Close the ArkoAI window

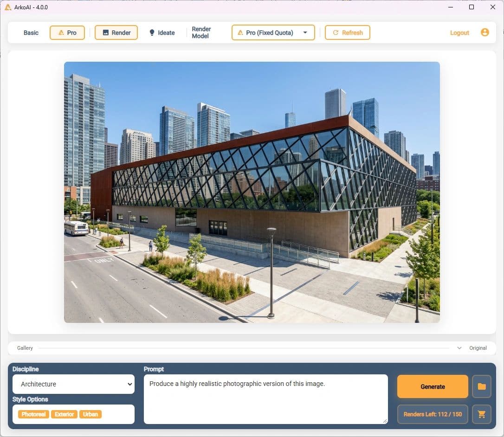point(493,7)
